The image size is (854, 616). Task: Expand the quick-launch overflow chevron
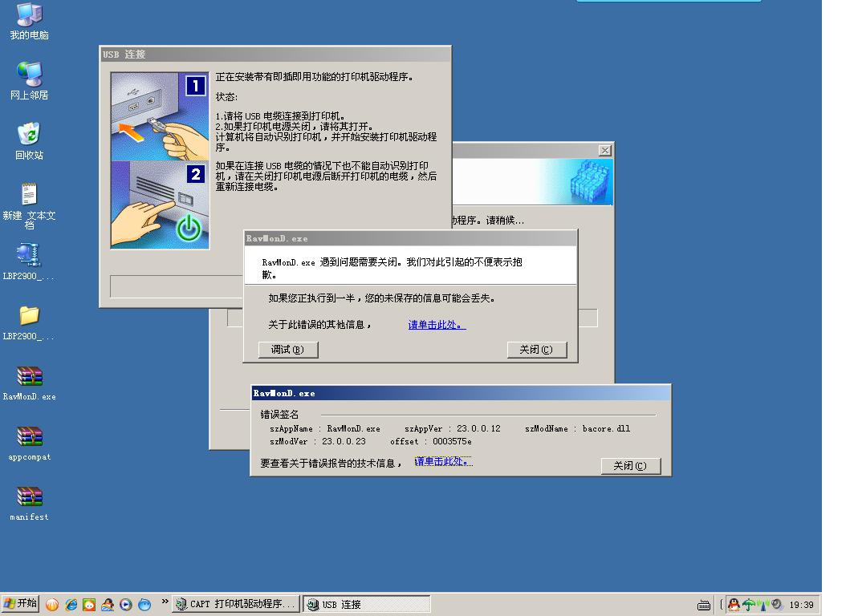pos(165,602)
